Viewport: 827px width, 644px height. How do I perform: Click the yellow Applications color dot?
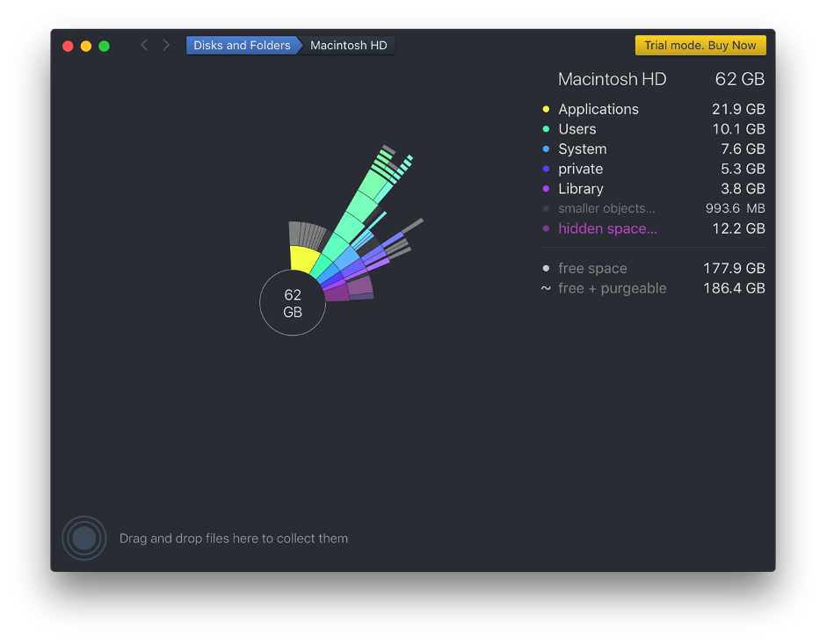(x=546, y=109)
